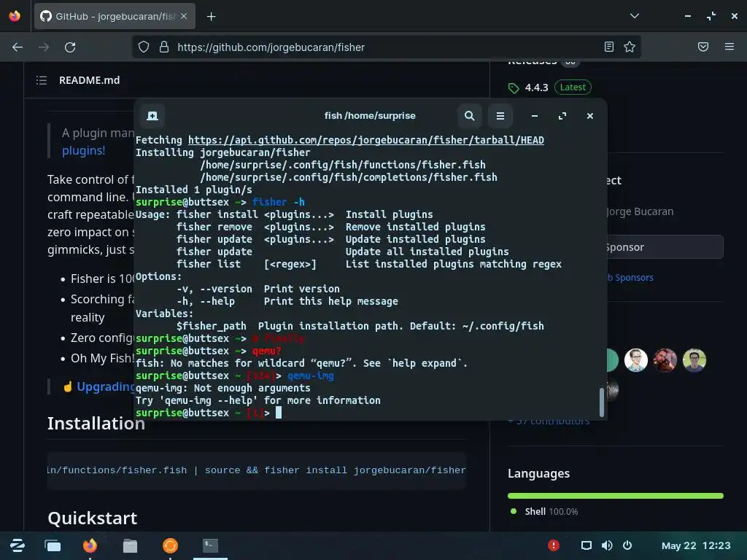
Task: Open the GitHub Sponsors link
Action: click(630, 278)
